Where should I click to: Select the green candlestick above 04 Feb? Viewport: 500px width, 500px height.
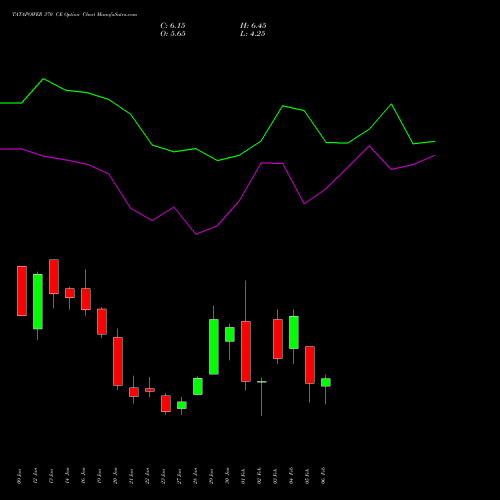click(x=294, y=332)
